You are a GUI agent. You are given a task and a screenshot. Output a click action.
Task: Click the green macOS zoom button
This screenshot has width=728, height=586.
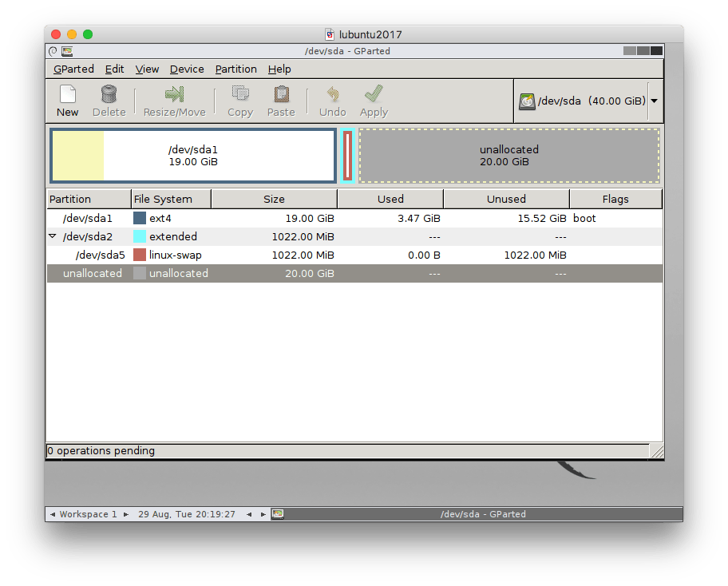pos(88,34)
